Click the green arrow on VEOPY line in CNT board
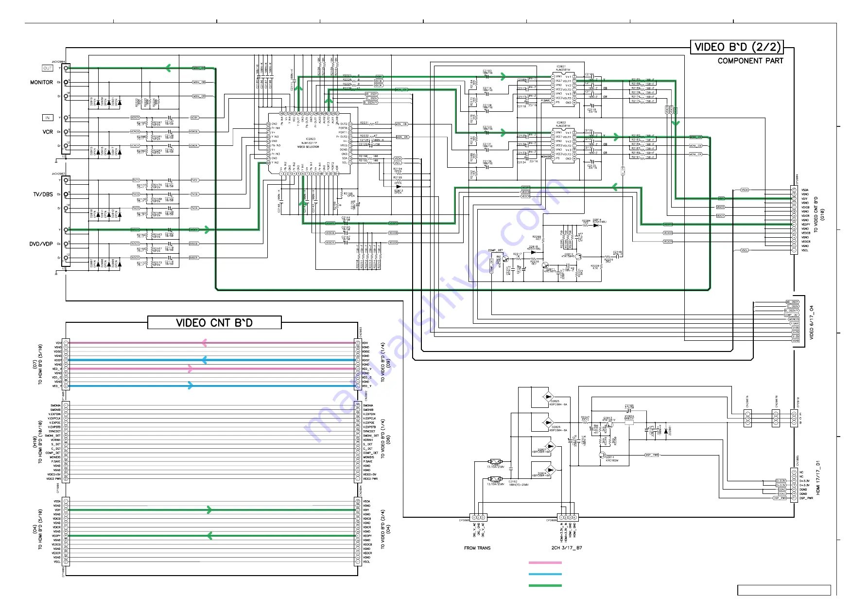 pyautogui.click(x=209, y=536)
